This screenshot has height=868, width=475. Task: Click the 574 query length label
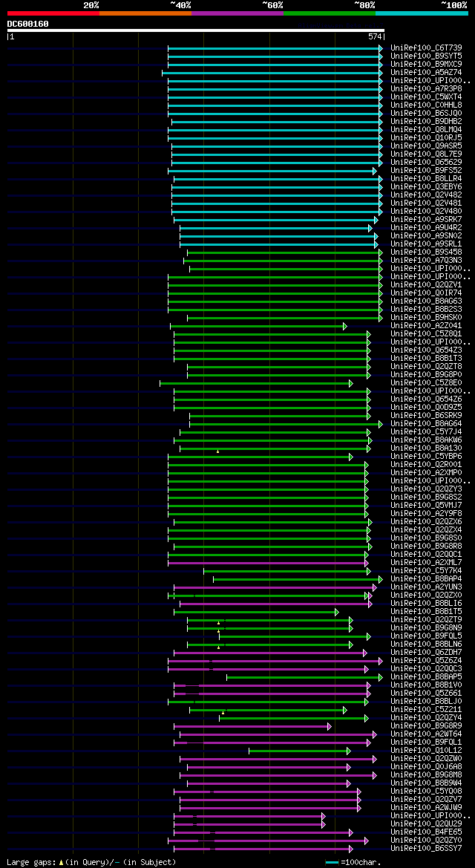[376, 36]
